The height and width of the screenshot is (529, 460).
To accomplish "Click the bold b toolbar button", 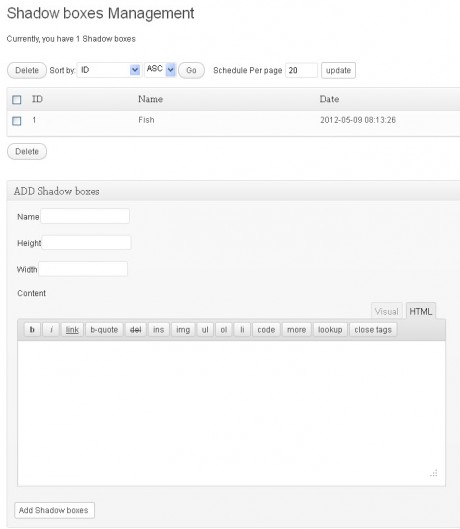I will point(32,329).
